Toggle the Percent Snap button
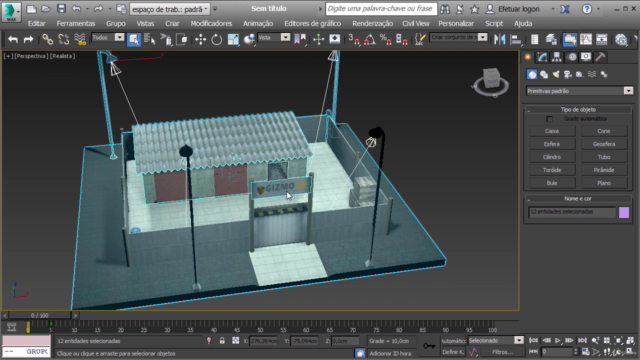 385,39
